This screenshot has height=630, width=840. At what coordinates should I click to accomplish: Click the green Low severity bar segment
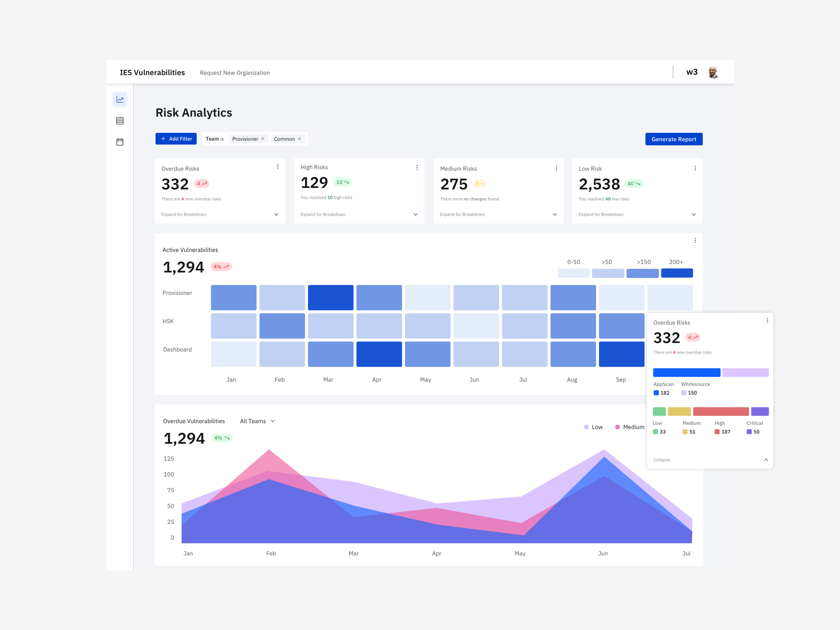tap(659, 411)
